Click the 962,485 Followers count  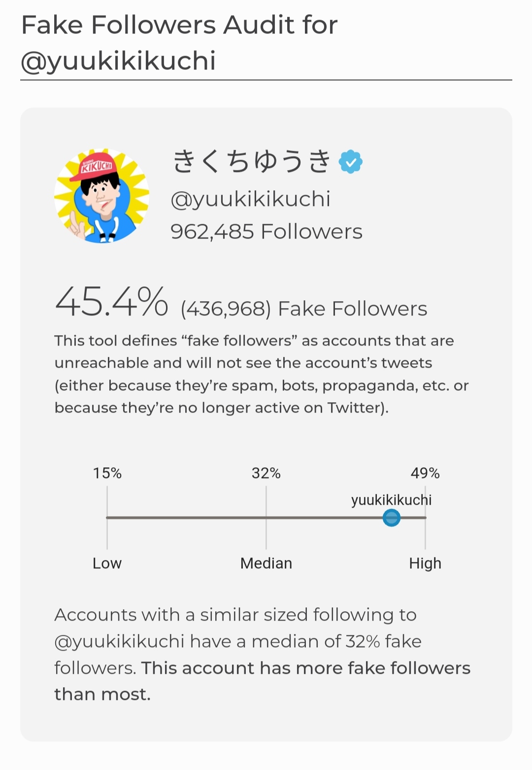click(x=266, y=232)
